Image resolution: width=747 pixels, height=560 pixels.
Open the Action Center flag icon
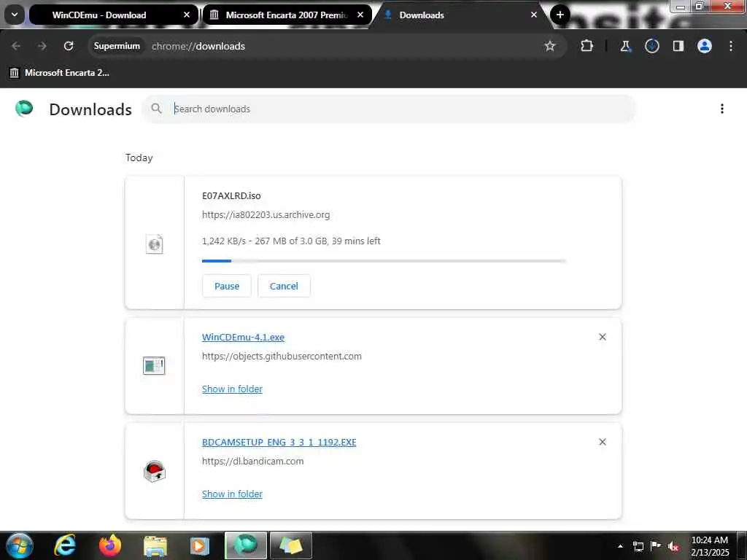[x=656, y=545]
